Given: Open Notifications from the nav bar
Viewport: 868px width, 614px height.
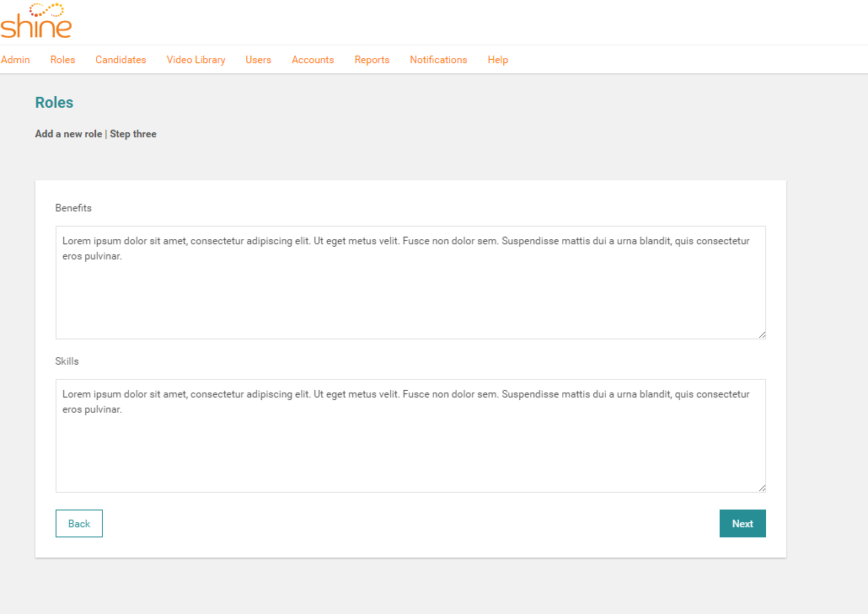Looking at the screenshot, I should 438,60.
